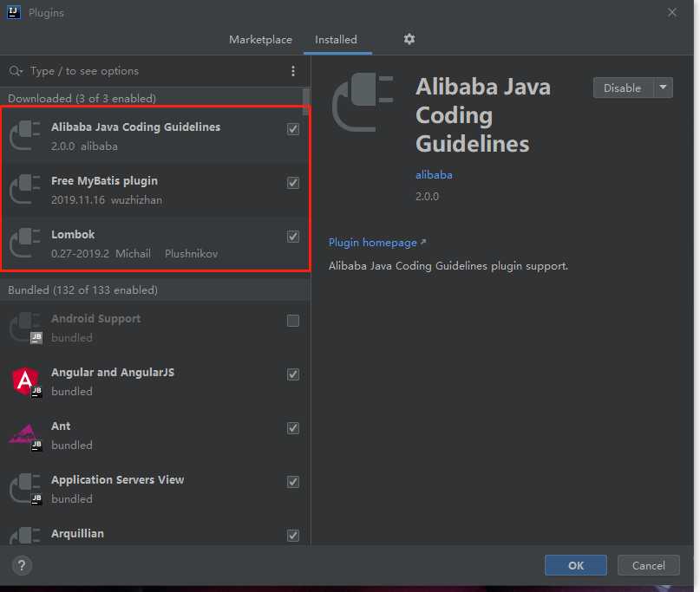Click the Disable button for Alibaba plugin
Image resolution: width=700 pixels, height=592 pixels.
623,88
